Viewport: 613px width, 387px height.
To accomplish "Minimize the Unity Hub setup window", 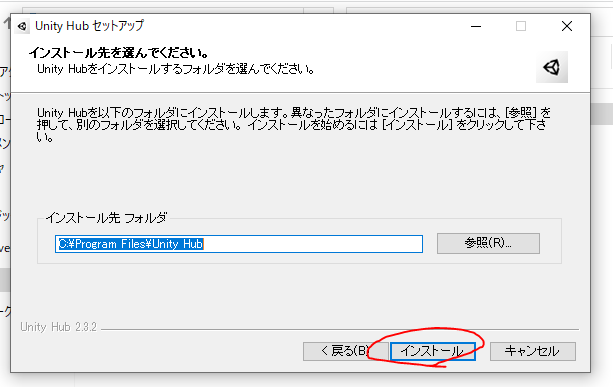I will (x=476, y=26).
